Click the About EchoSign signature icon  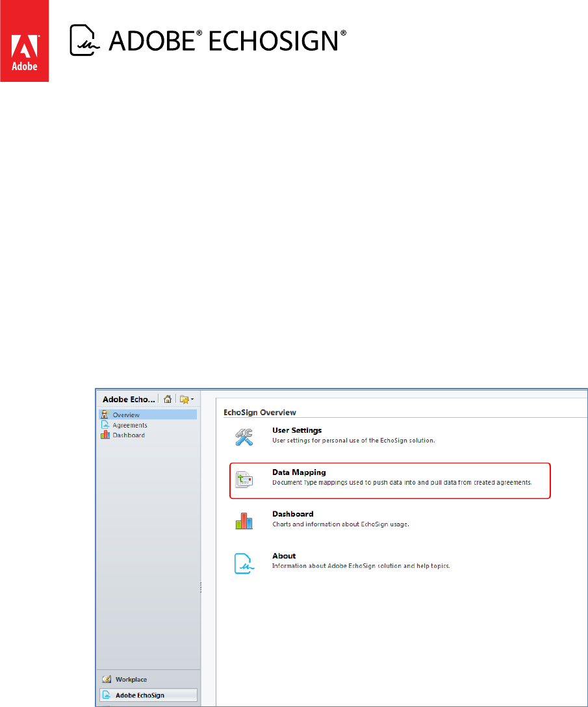pyautogui.click(x=244, y=563)
